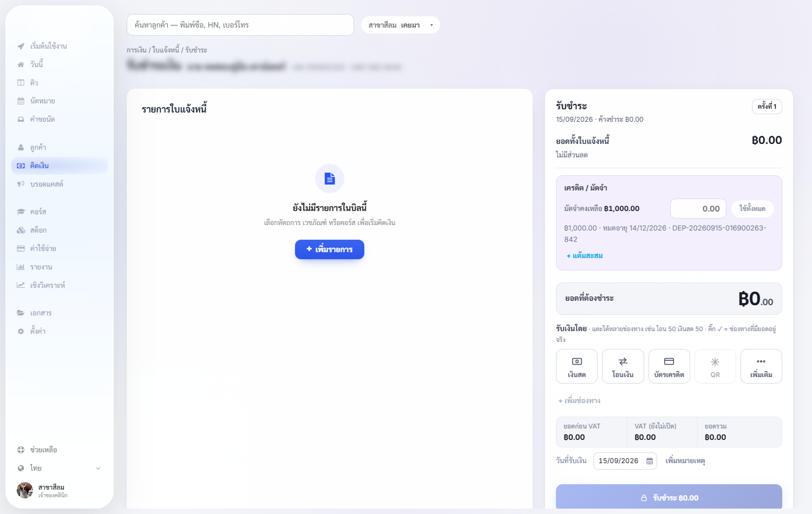This screenshot has width=812, height=514.
Task: Click the calendar icon in the date field
Action: click(x=650, y=461)
